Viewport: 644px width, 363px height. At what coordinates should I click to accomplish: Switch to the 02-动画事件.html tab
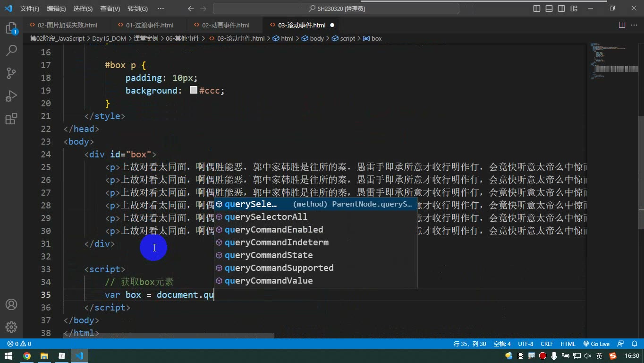click(226, 25)
